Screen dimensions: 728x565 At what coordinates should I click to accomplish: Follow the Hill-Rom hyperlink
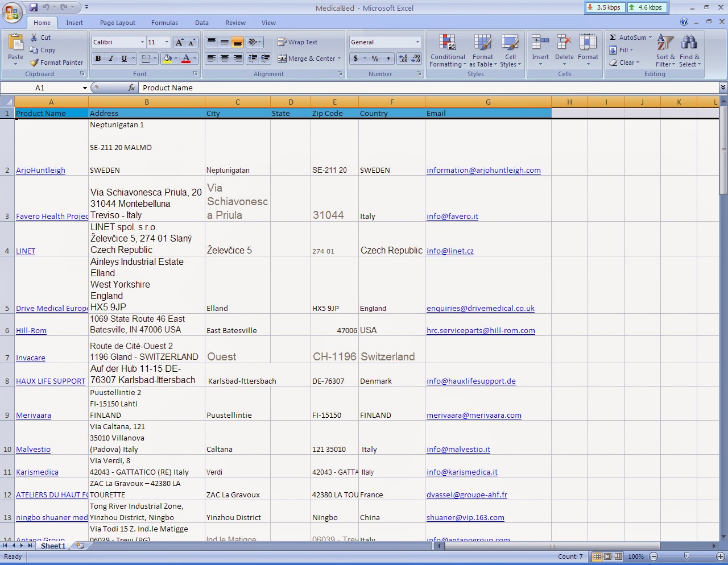click(x=31, y=330)
